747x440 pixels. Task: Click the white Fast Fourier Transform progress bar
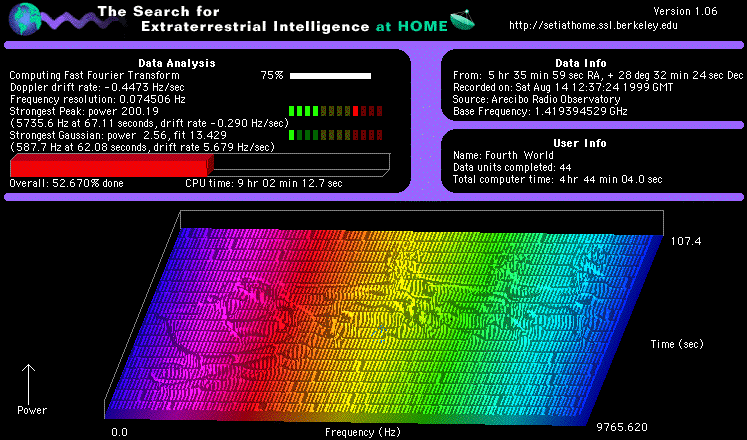pyautogui.click(x=331, y=75)
